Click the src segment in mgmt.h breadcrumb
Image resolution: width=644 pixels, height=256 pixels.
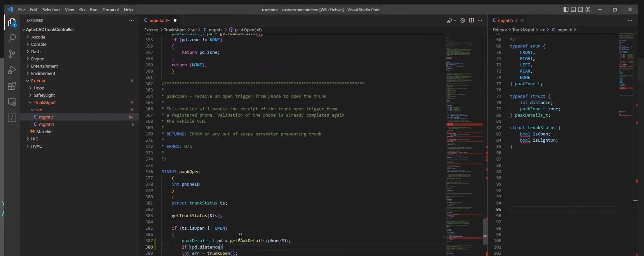[542, 30]
